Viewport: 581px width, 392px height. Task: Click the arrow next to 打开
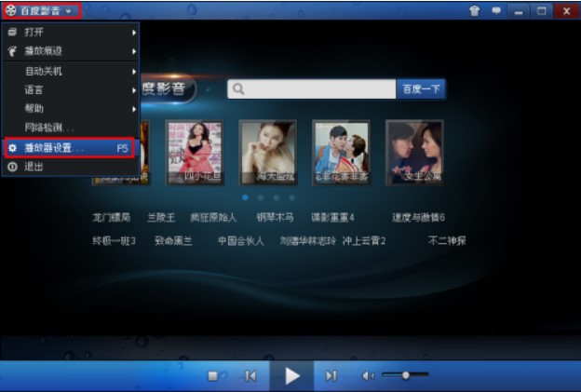[134, 33]
